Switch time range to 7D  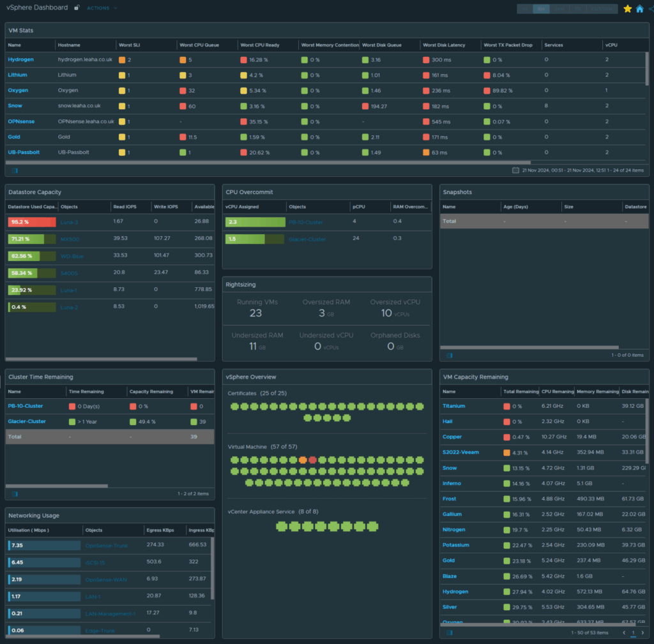(x=577, y=9)
